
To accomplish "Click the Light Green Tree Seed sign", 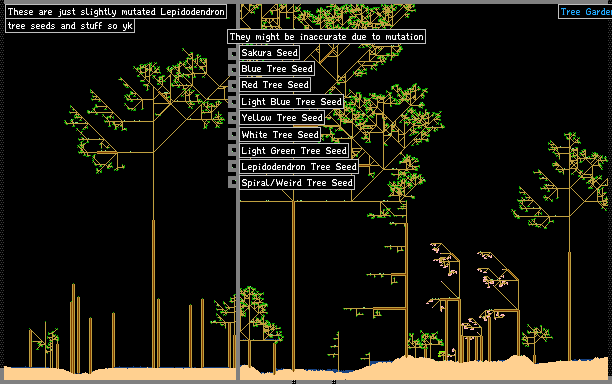I will point(294,151).
